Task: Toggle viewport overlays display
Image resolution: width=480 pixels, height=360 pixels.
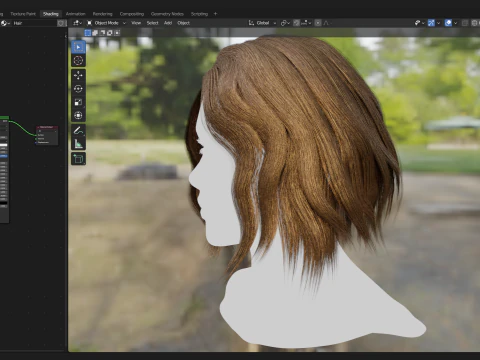Action: tap(448, 23)
